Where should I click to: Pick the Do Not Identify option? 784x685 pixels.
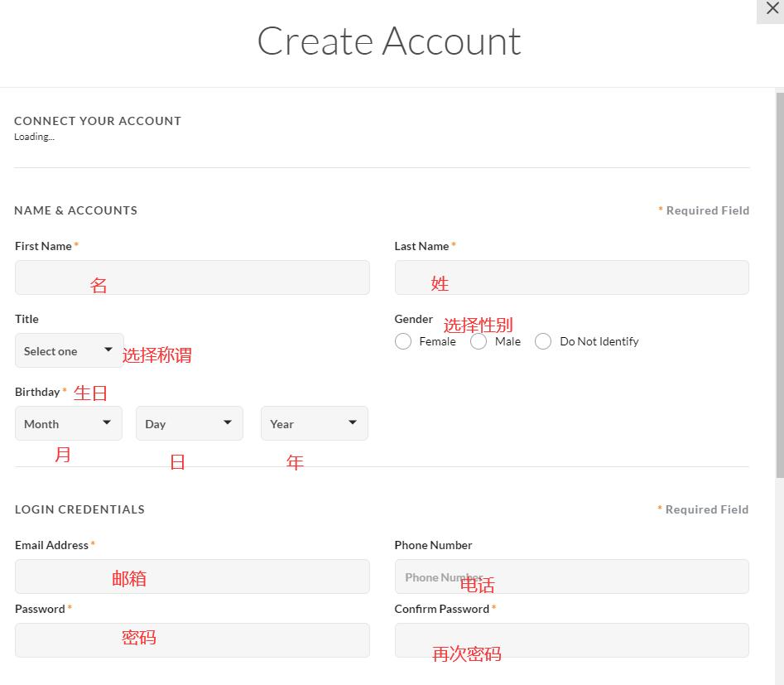[543, 341]
